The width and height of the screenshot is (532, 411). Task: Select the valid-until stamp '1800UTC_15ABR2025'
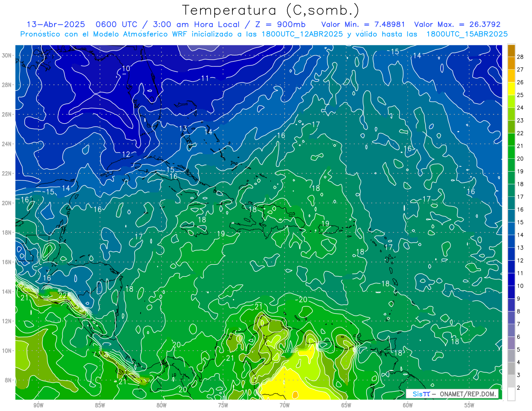[x=467, y=34]
